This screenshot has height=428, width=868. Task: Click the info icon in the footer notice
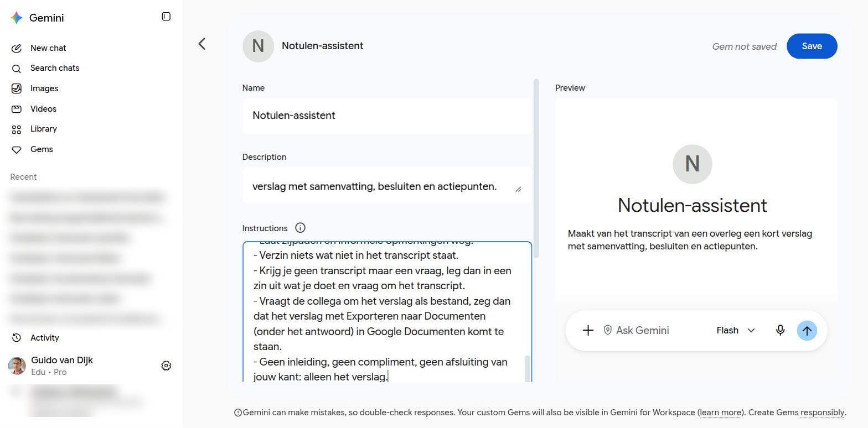(x=238, y=413)
